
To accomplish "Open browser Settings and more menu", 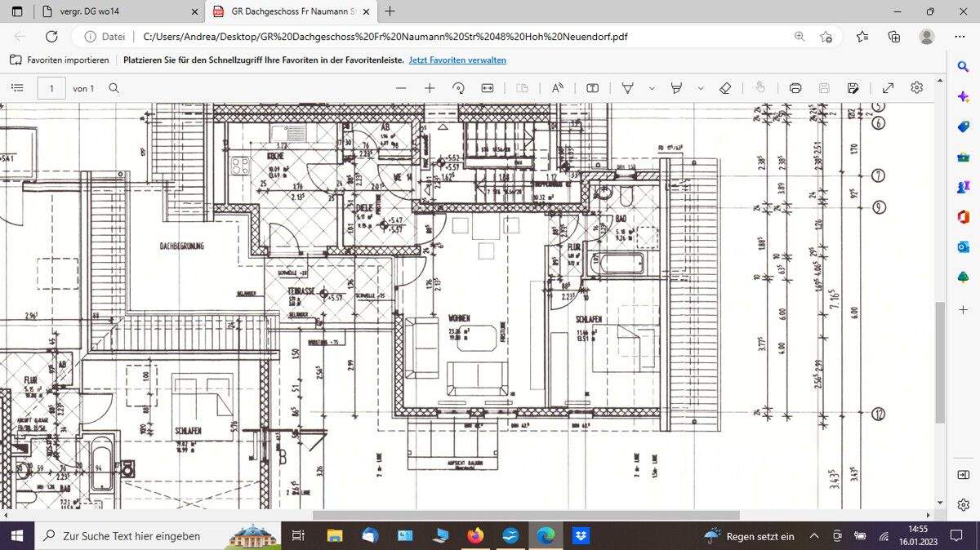I will (x=960, y=36).
